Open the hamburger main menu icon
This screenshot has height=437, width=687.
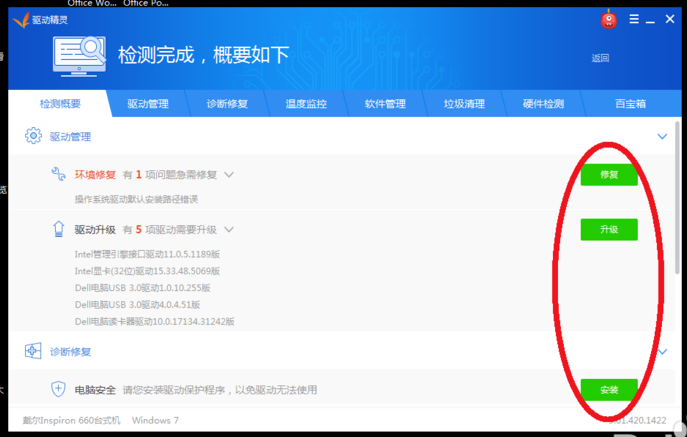634,19
